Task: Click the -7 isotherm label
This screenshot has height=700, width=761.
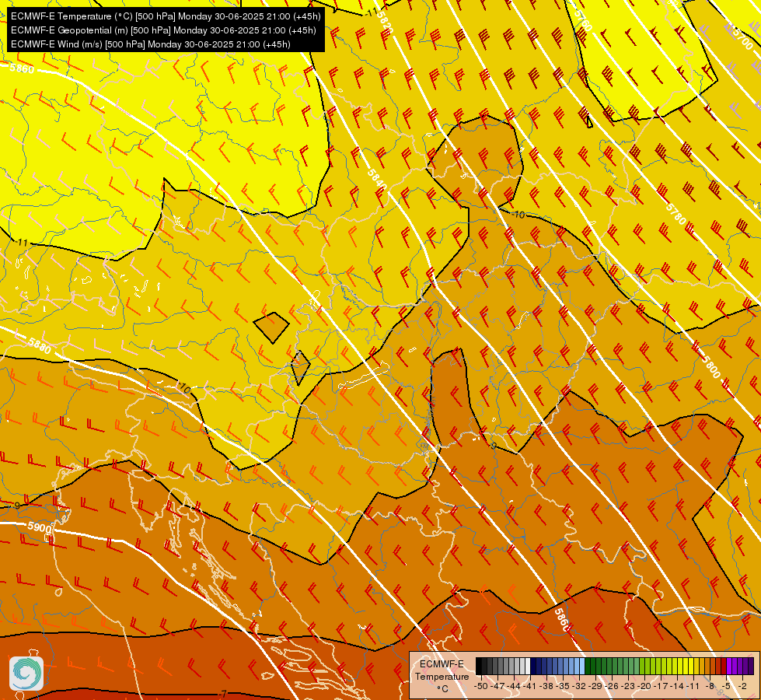Action: [x=223, y=693]
